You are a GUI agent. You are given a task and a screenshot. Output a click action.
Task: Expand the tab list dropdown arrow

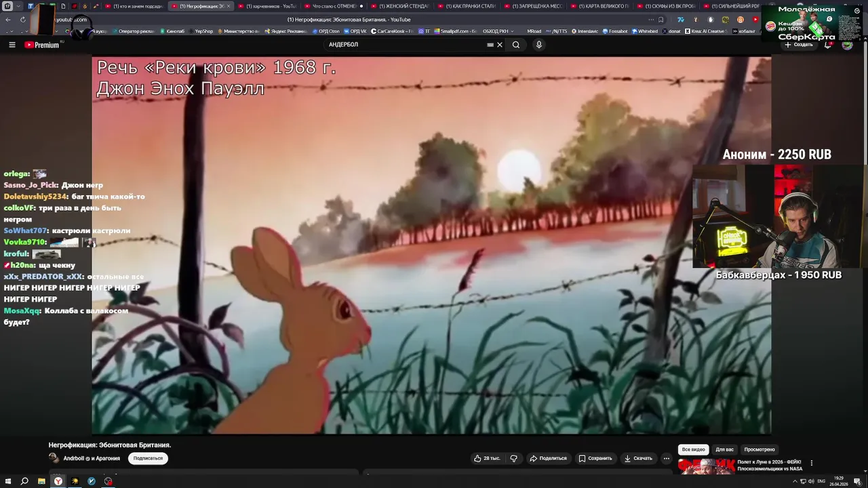[x=19, y=6]
